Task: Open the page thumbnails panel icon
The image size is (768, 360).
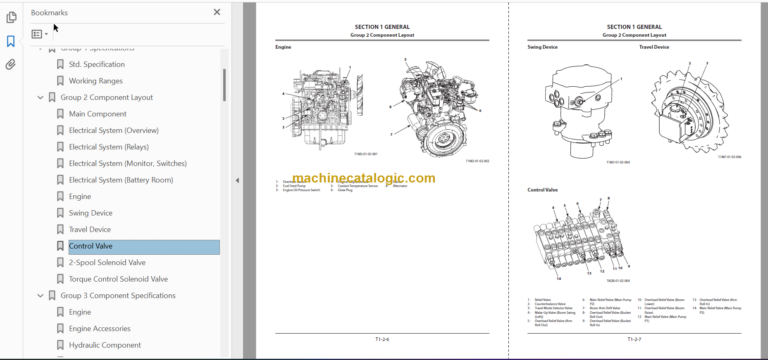Action: tap(11, 18)
